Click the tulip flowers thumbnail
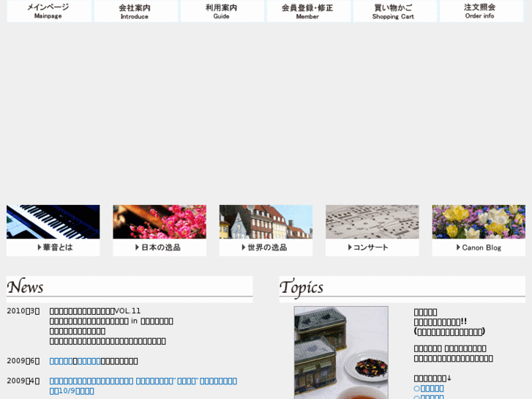 point(479,221)
